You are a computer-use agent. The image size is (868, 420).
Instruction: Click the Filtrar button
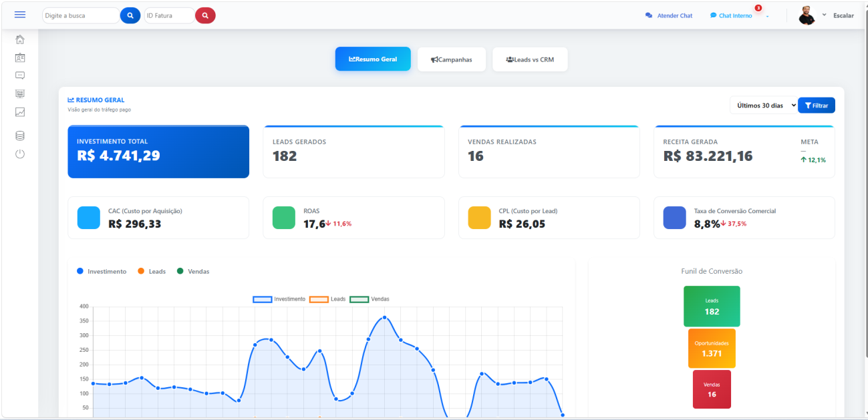(817, 106)
